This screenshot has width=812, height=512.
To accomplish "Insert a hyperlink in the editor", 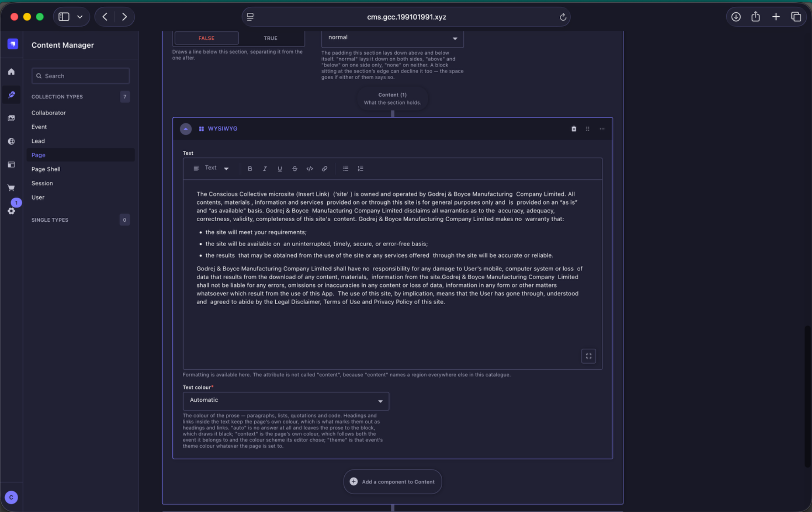I will point(324,169).
